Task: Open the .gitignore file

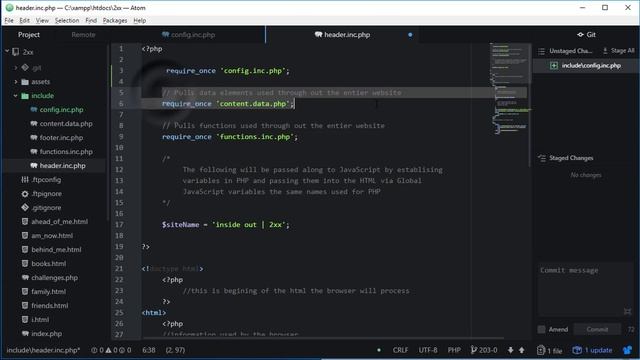Action: [x=46, y=208]
